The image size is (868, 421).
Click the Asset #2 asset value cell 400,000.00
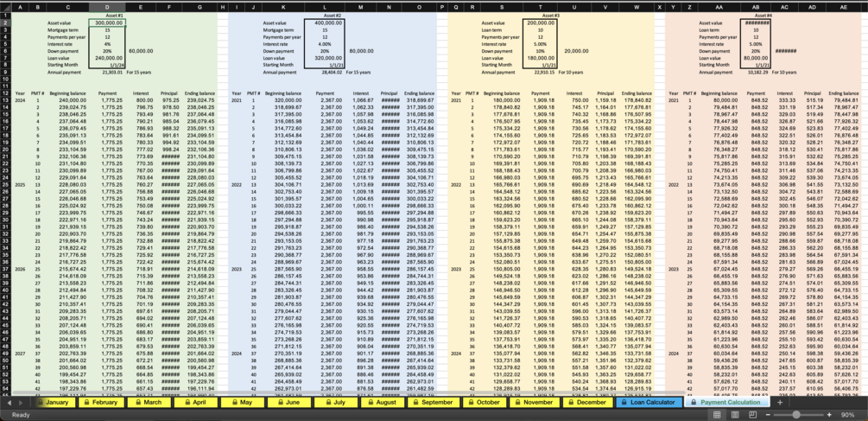coord(325,23)
